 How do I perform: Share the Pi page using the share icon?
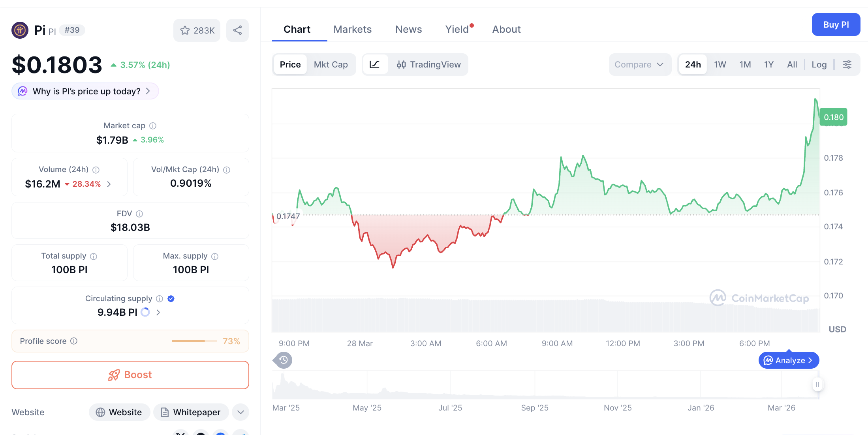tap(237, 30)
